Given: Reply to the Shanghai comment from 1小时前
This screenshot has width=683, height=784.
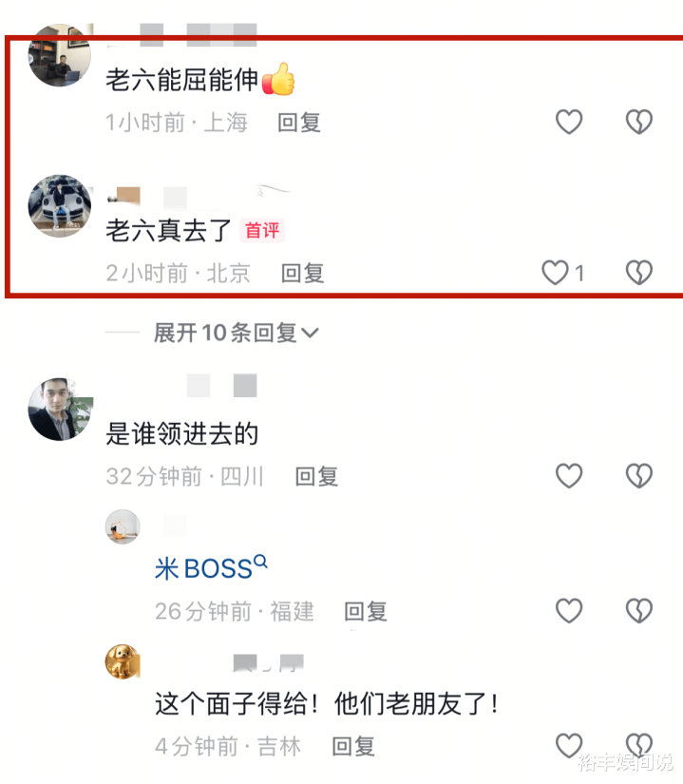Looking at the screenshot, I should (x=299, y=123).
